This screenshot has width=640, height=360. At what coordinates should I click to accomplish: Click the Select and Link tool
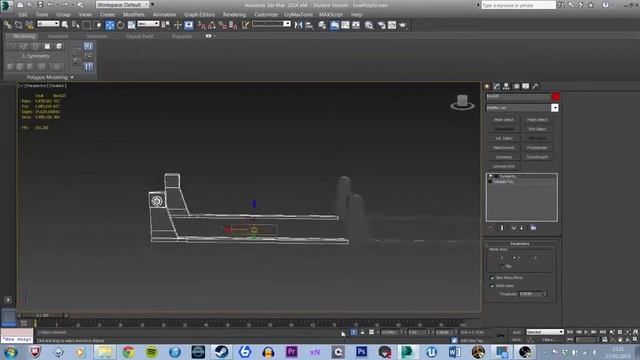7,25
